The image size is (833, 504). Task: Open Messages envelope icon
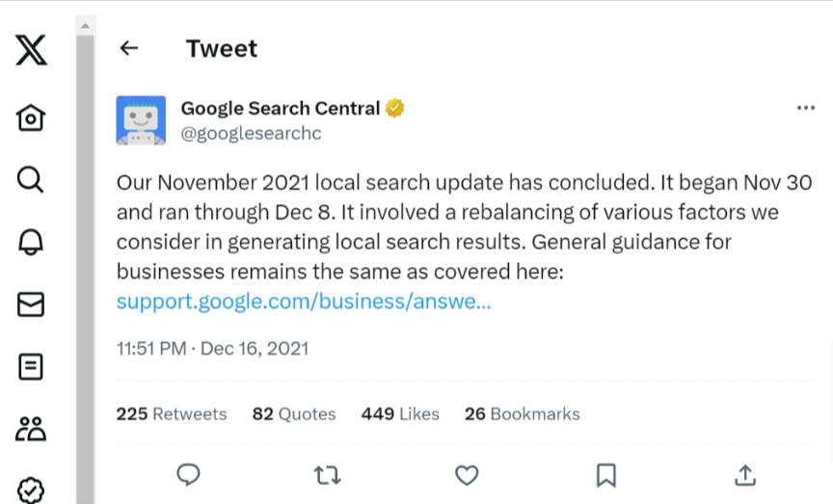tap(31, 305)
